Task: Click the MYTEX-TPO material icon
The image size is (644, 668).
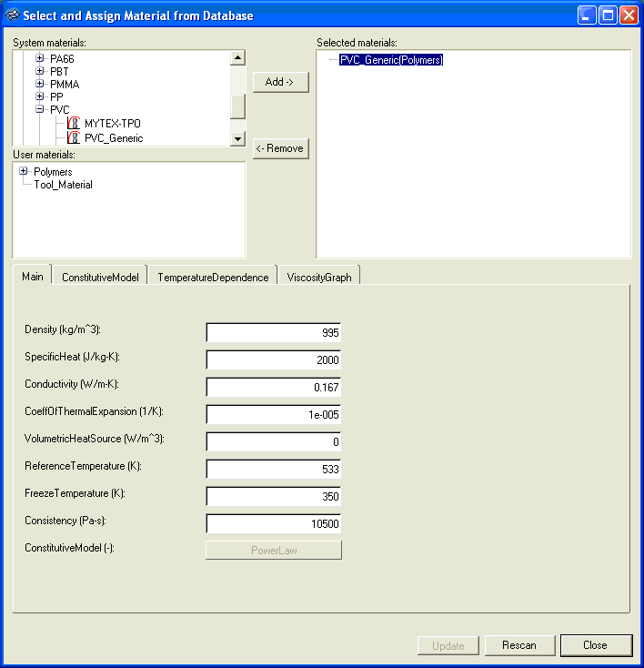Action: click(75, 123)
